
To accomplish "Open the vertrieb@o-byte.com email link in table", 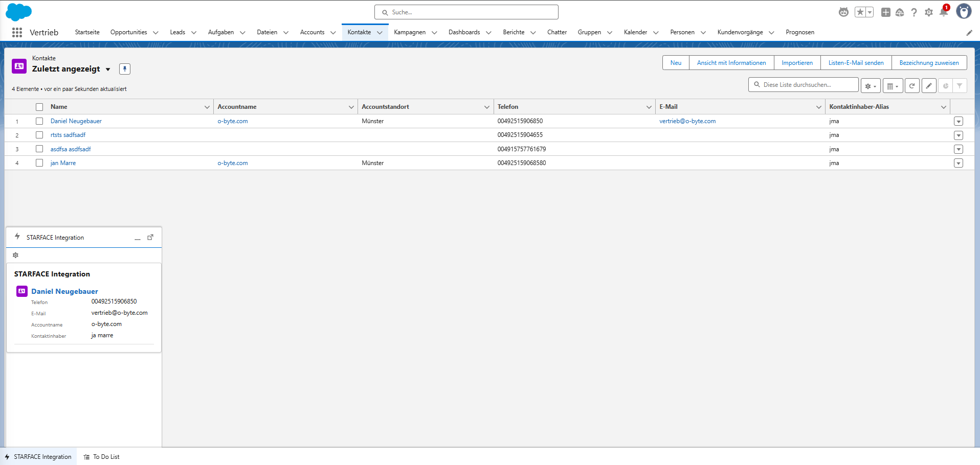I will pos(687,121).
